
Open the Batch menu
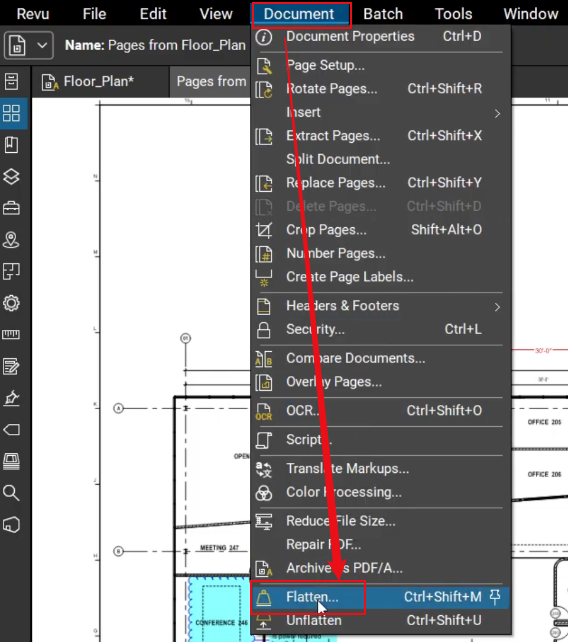point(383,14)
